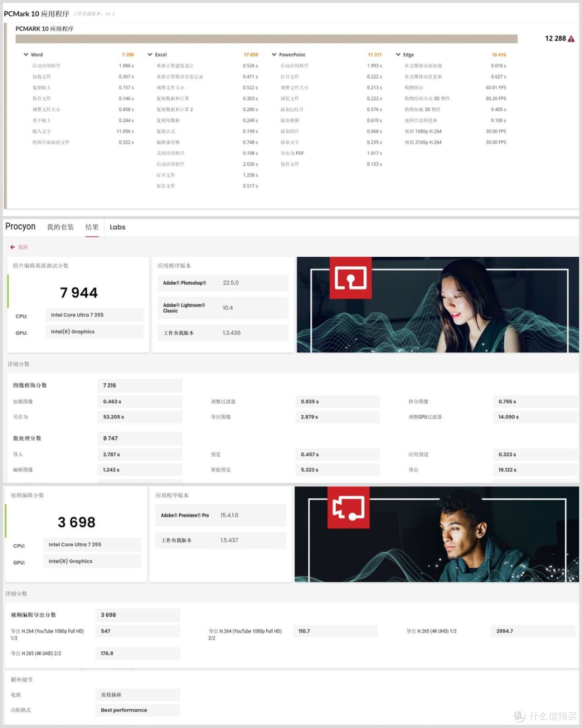The height and width of the screenshot is (728, 582).
Task: Switch to the 结果 tab
Action: click(92, 227)
